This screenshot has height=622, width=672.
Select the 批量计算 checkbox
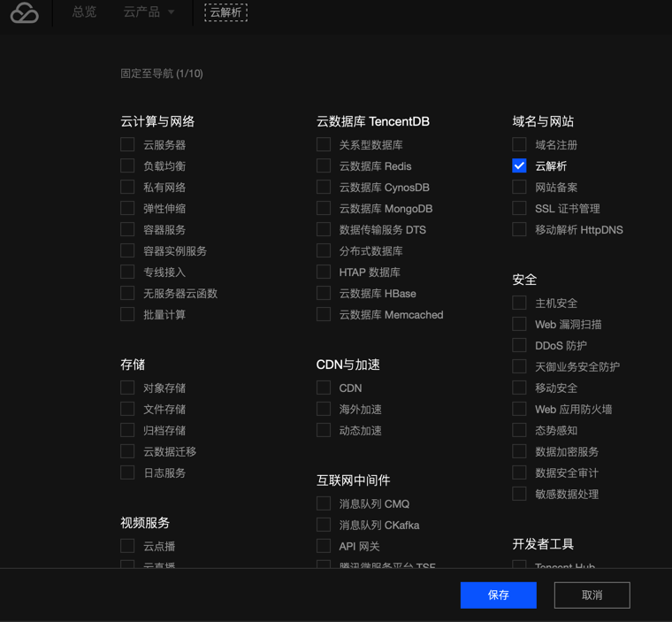(x=127, y=314)
